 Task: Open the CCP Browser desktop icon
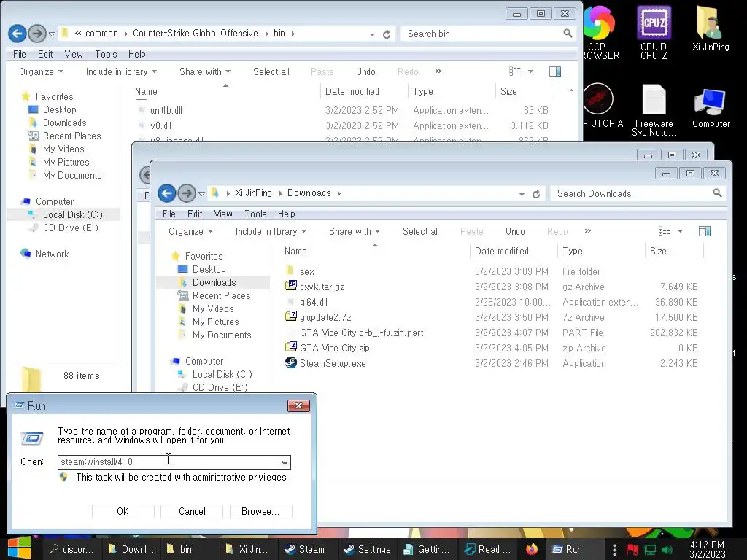click(600, 32)
